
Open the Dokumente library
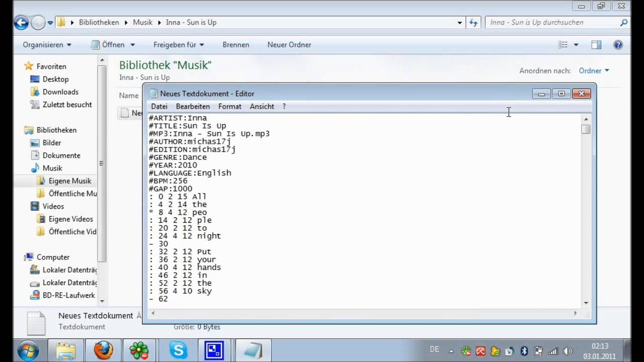[61, 155]
